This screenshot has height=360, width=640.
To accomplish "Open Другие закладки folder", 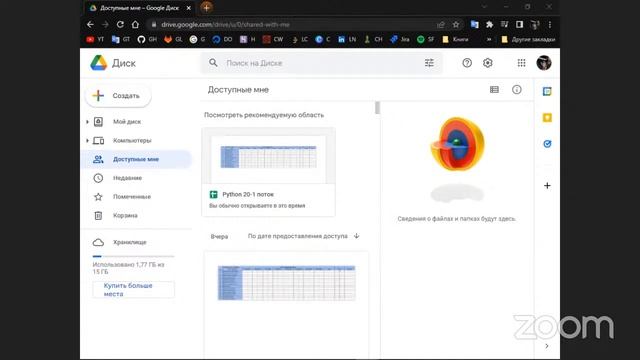I will coord(528,39).
